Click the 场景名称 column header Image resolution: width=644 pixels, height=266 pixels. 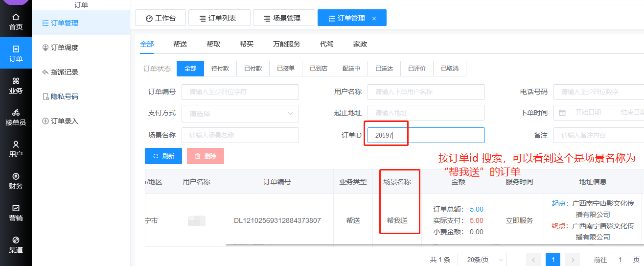click(397, 182)
